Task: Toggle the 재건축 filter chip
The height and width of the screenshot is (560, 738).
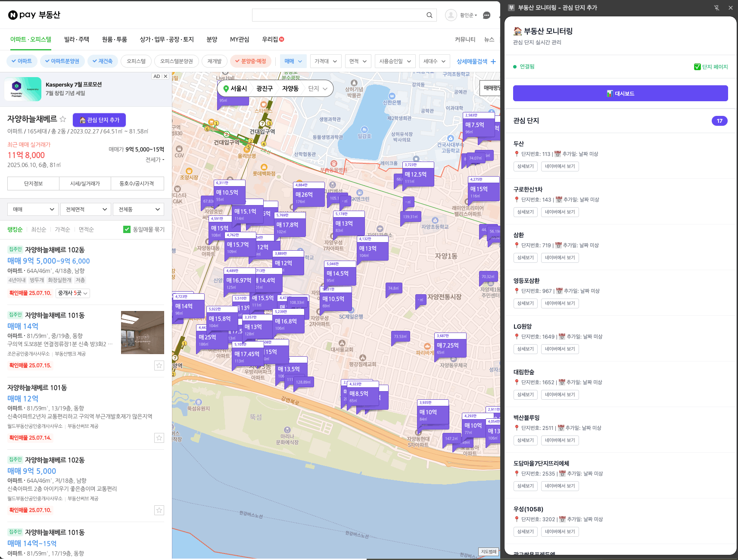Action: pos(103,61)
